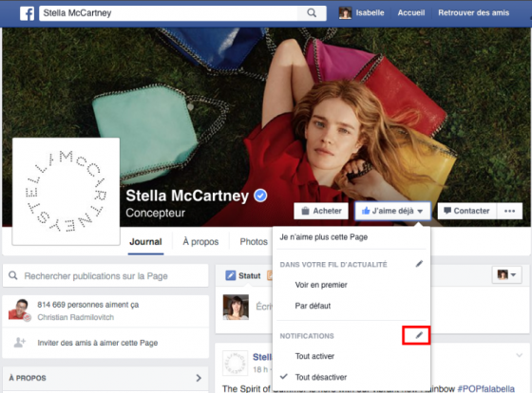Edit news feed settings pencil icon

(419, 264)
